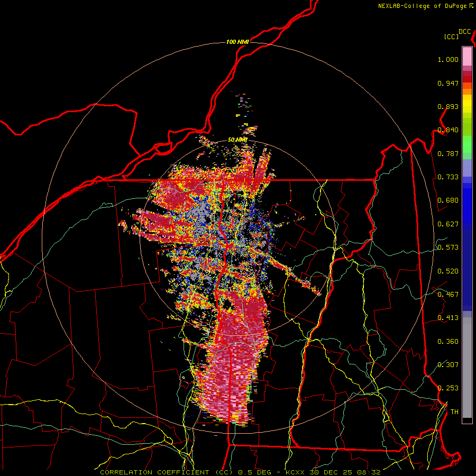Click the 0.893 color scale value
476x476 pixels.
[448, 106]
